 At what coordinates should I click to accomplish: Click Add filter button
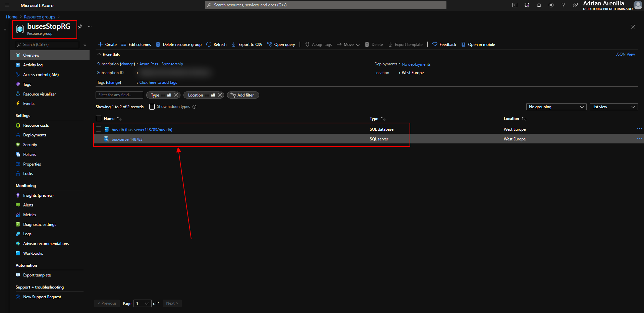point(243,95)
